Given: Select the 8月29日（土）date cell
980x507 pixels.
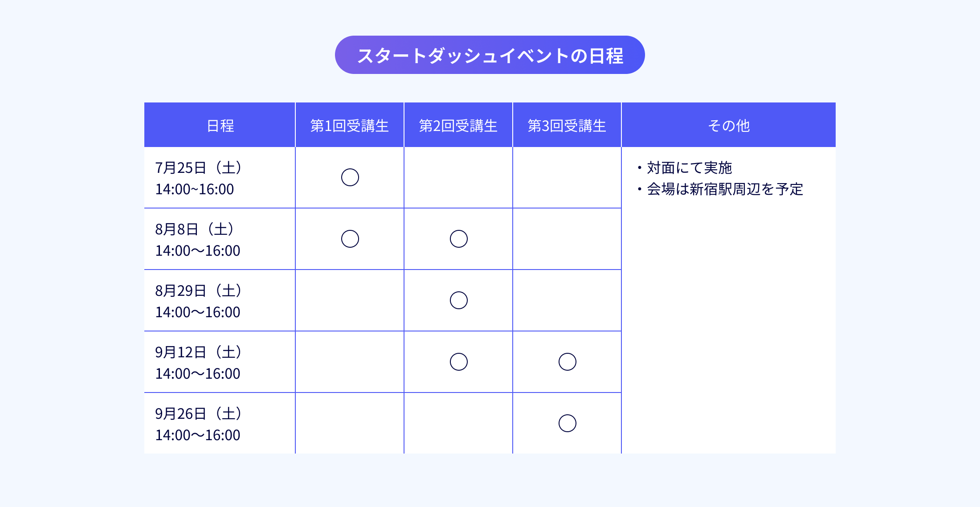Looking at the screenshot, I should point(220,301).
